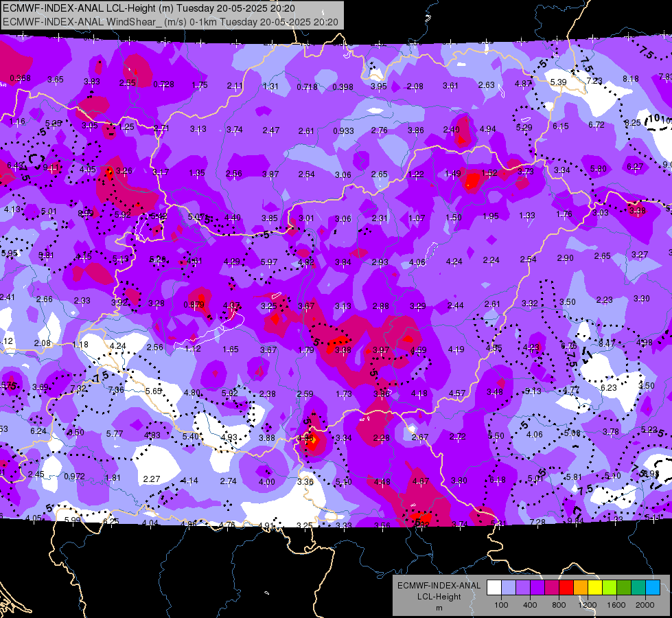Screen dimensions: 672x618
Task: Click the light lavender swatch above 100
Action: pos(509,588)
